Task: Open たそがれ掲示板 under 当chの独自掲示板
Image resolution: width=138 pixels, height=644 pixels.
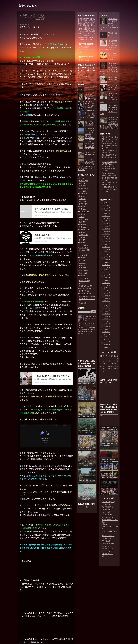Action: [84, 47]
